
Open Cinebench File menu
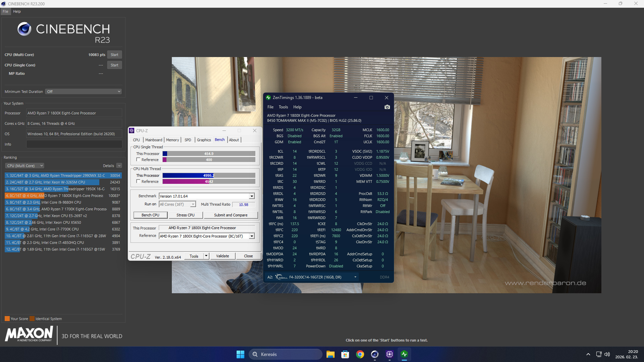[x=5, y=11]
